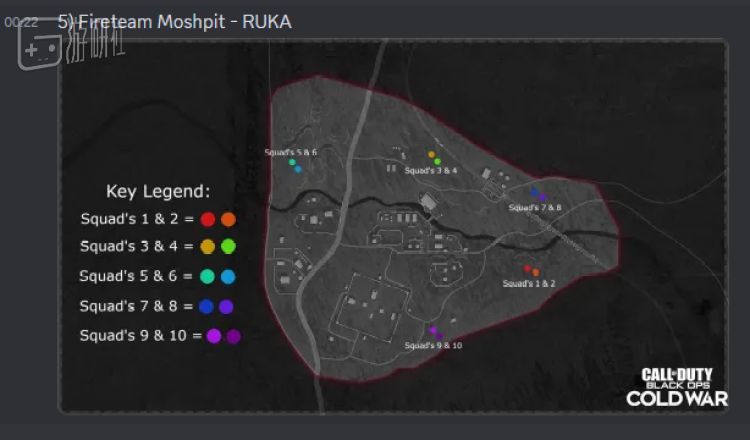
Task: Click the orange Squad 2 spawn marker on map
Action: pyautogui.click(x=536, y=273)
